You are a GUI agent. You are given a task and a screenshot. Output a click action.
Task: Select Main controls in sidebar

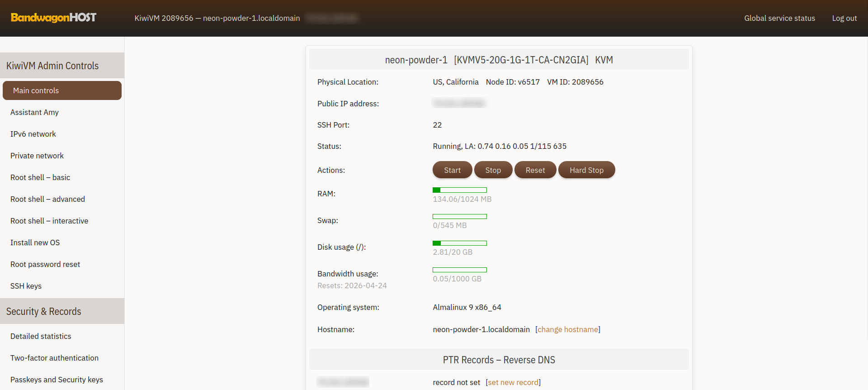coord(62,90)
